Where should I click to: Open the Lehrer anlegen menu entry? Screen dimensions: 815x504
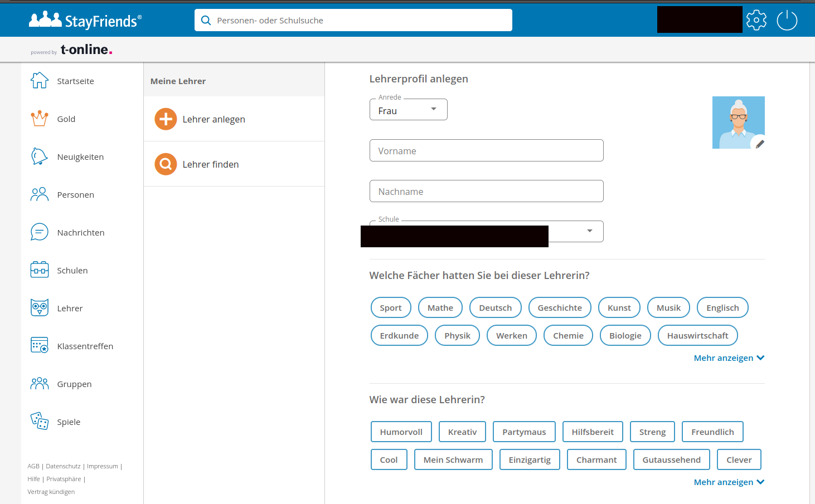pos(234,119)
